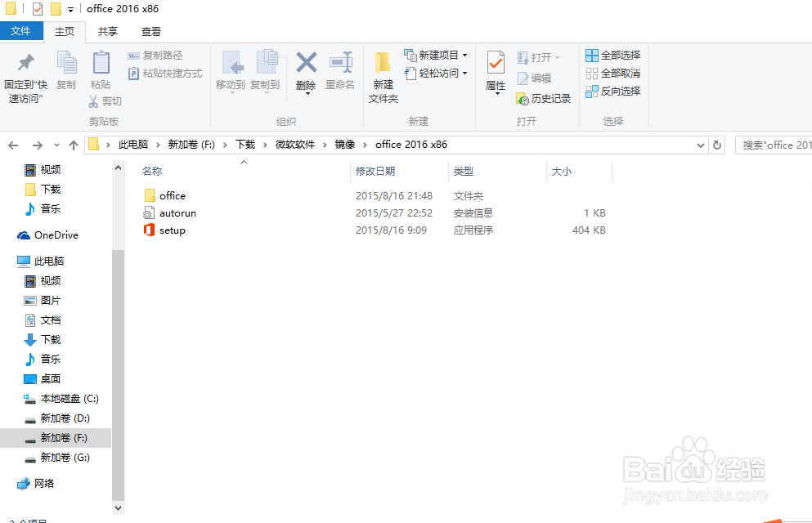Click Select all (全部选择)
Viewport: 812px width, 523px height.
[x=612, y=56]
